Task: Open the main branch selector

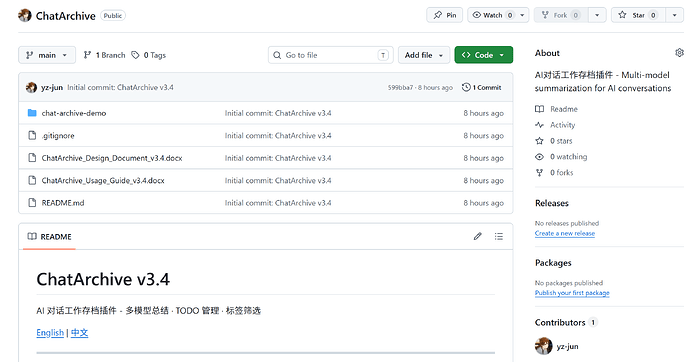Action: click(47, 55)
